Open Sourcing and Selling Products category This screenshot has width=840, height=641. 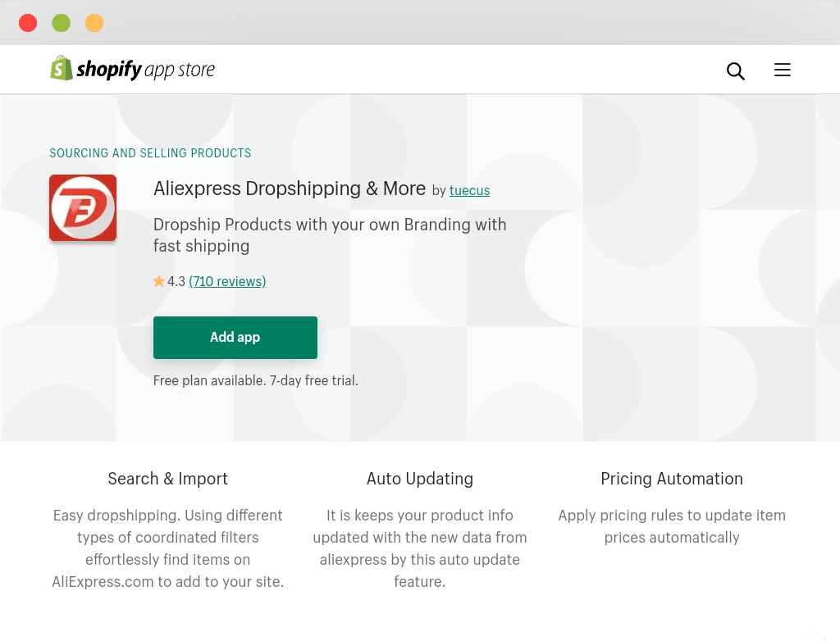pyautogui.click(x=150, y=153)
